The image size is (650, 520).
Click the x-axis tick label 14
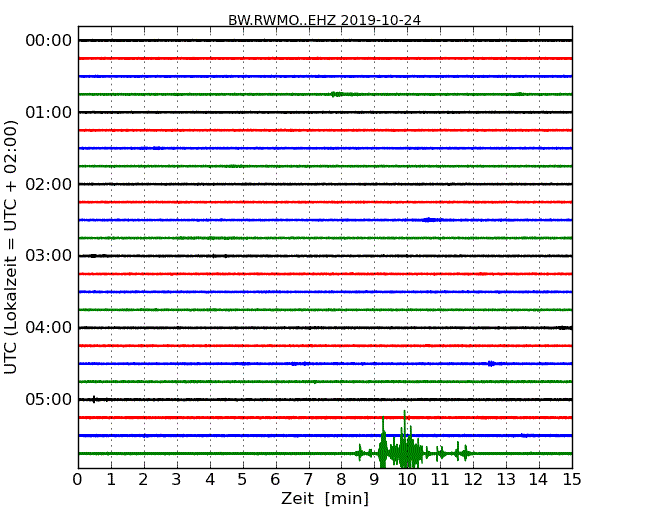[538, 480]
